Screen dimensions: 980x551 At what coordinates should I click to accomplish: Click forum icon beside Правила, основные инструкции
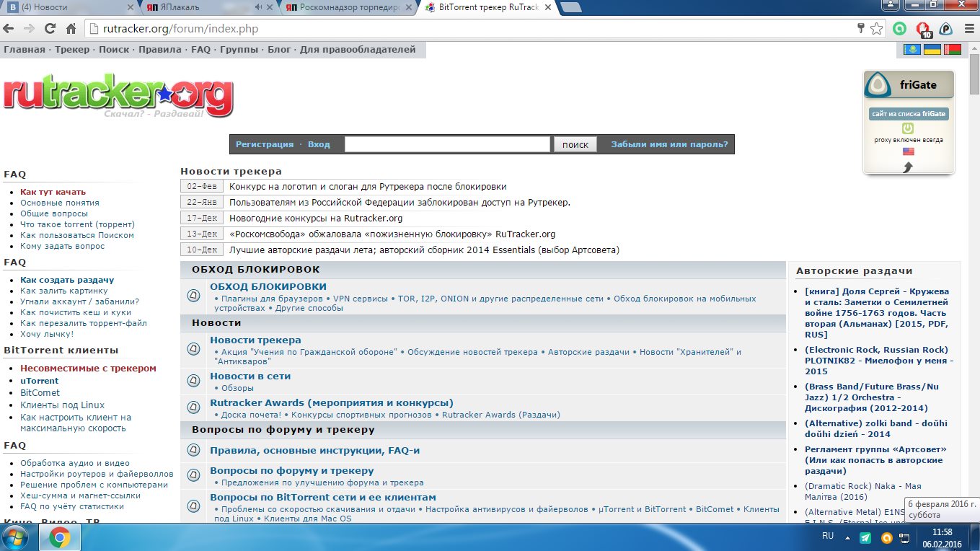pyautogui.click(x=193, y=450)
